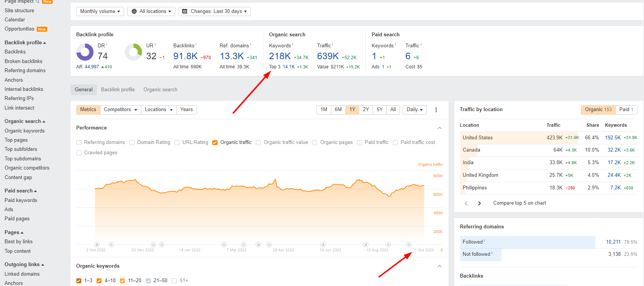644x286 pixels.
Task: Click the info icon next to Followed
Action: tap(484, 241)
